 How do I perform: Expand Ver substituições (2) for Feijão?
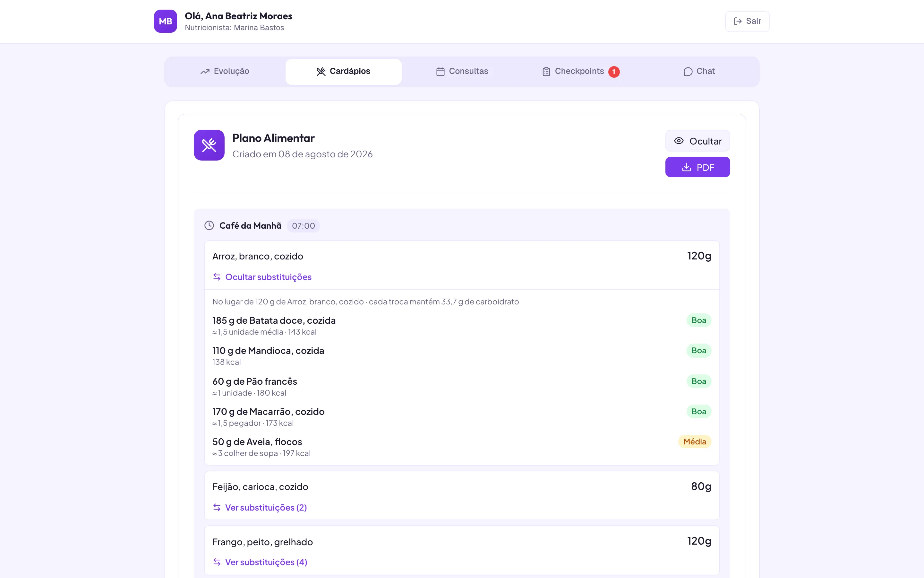[x=260, y=508]
